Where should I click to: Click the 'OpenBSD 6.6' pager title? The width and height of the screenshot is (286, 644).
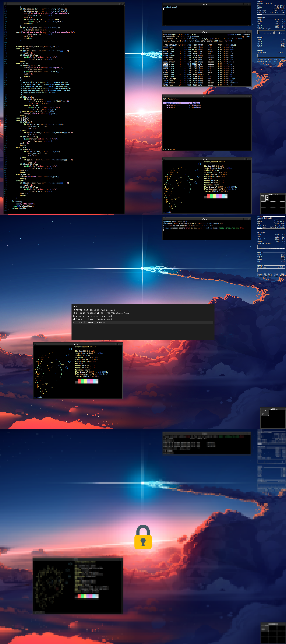point(273,194)
